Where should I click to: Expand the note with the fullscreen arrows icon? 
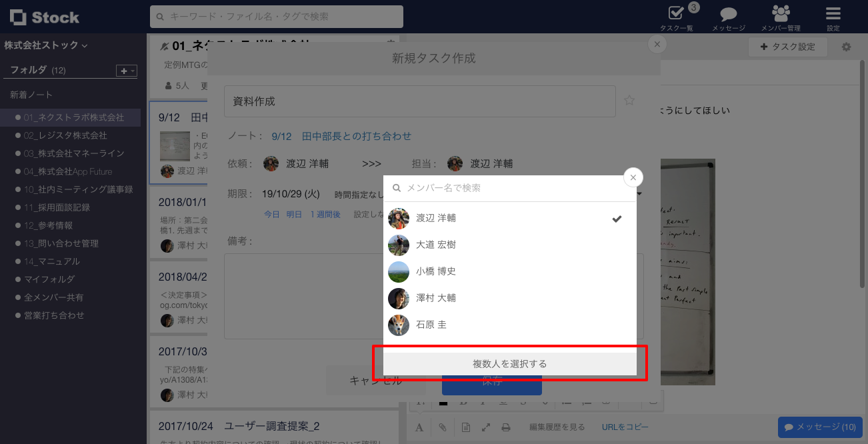click(x=485, y=427)
